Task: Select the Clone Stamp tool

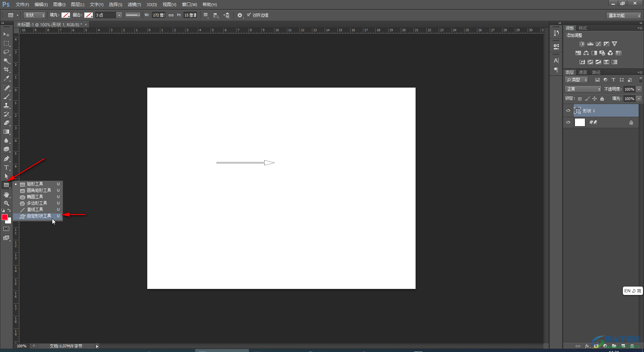Action: click(x=6, y=105)
